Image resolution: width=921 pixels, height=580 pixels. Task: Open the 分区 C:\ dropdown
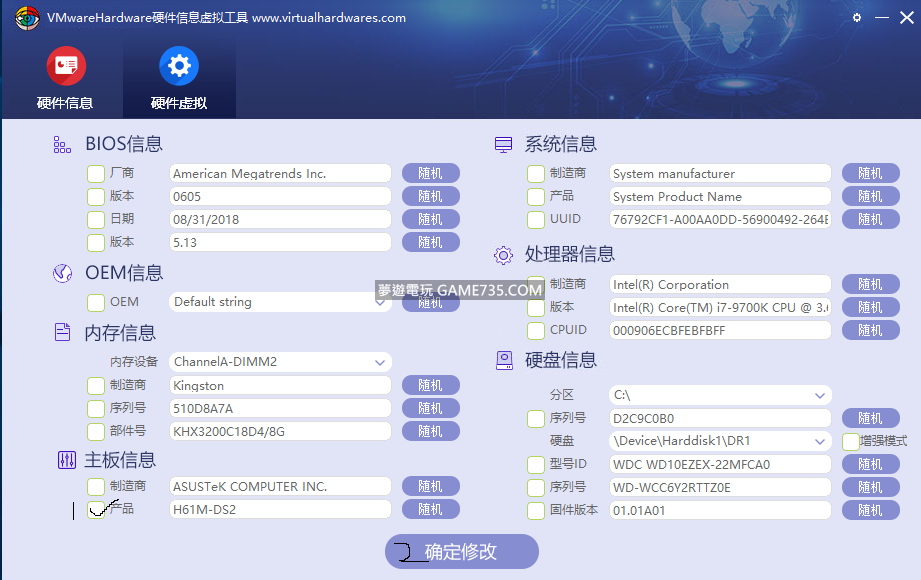pyautogui.click(x=820, y=396)
